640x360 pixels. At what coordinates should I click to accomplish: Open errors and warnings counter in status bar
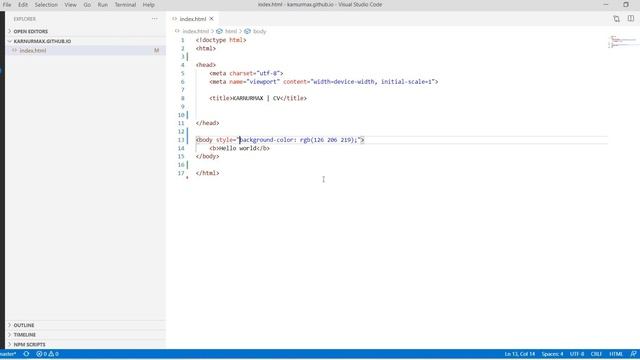pos(47,354)
